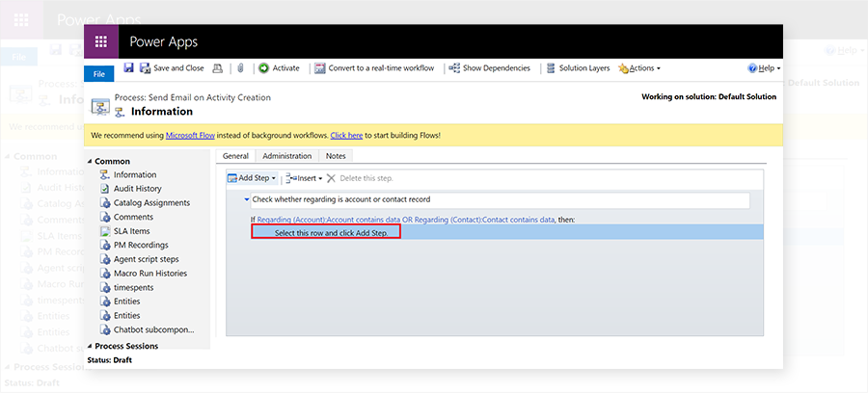Click the 'Power Apps' title in the header
This screenshot has width=868, height=393.
click(x=163, y=42)
